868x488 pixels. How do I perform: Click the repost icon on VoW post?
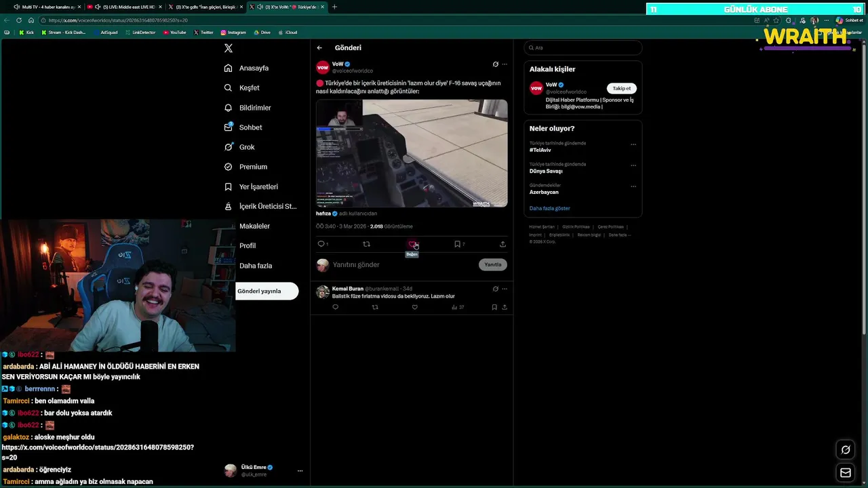(x=366, y=244)
